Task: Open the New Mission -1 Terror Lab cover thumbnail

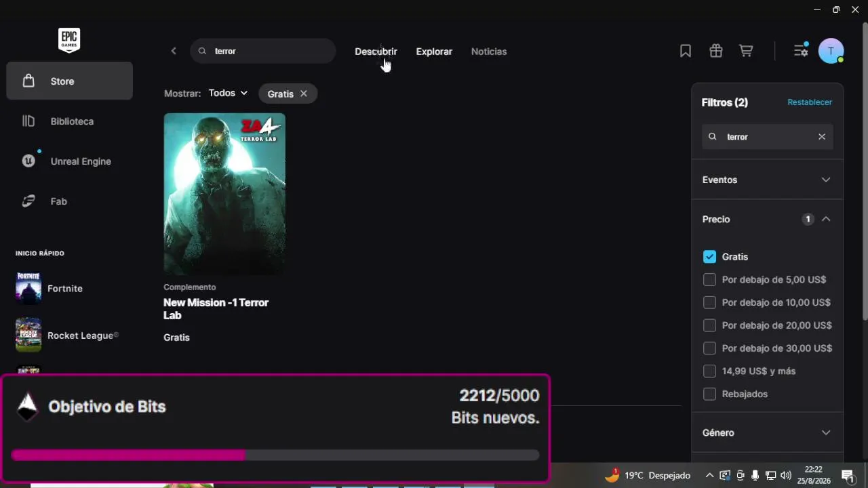Action: tap(224, 194)
